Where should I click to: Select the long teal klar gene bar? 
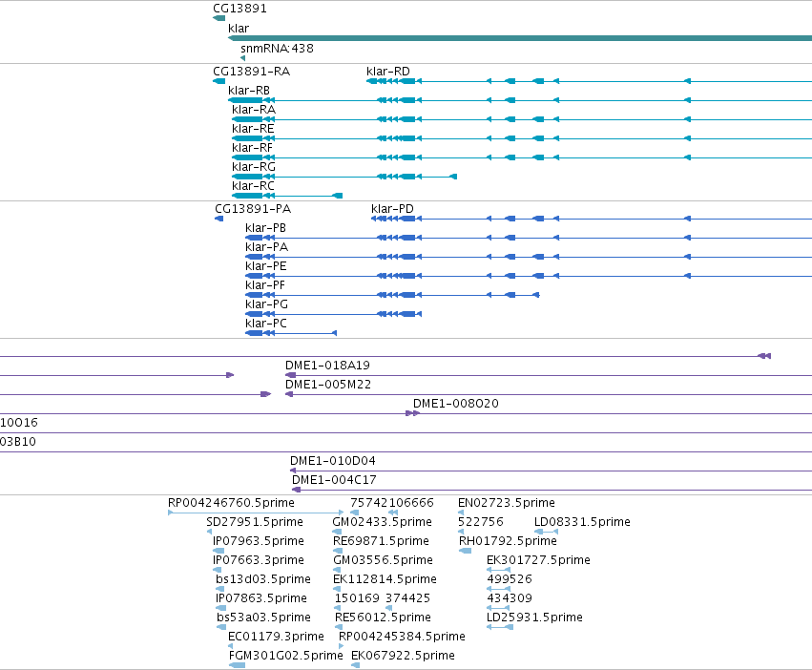(x=520, y=38)
